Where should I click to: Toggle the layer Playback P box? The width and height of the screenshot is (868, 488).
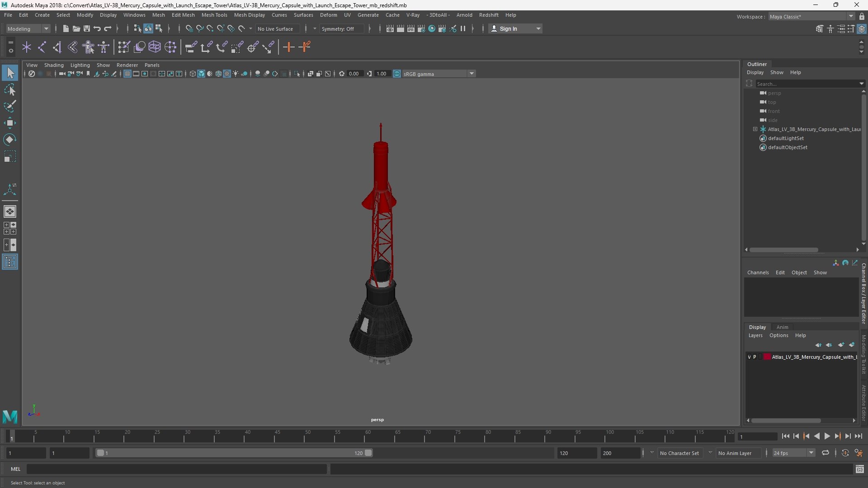[755, 357]
